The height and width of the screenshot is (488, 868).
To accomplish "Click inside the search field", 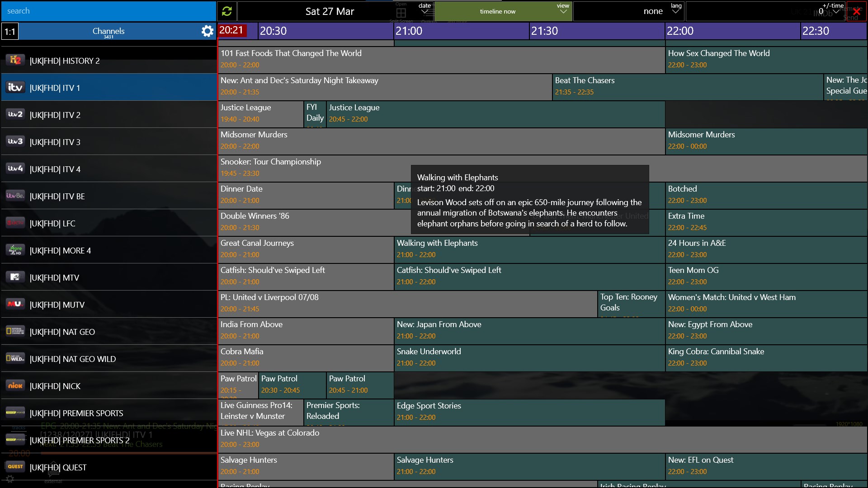I will coord(108,11).
